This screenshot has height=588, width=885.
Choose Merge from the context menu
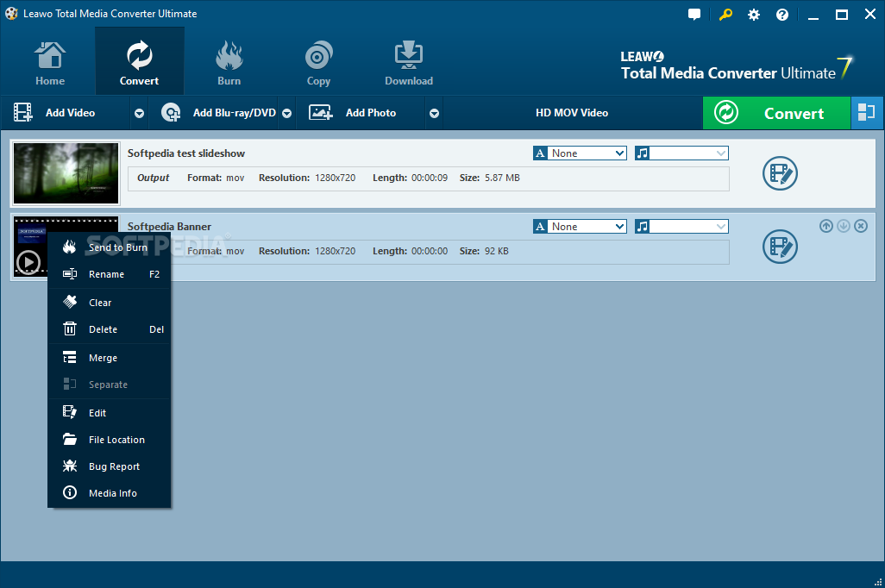click(x=110, y=358)
